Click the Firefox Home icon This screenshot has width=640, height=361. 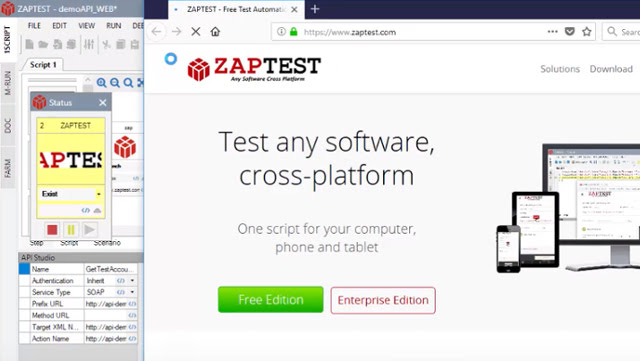[x=215, y=31]
